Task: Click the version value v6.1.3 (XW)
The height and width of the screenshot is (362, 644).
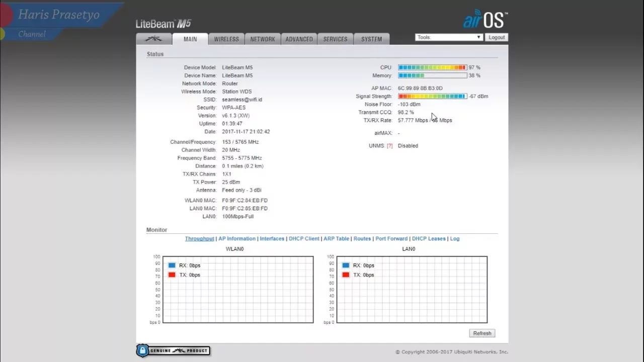Action: (x=236, y=116)
